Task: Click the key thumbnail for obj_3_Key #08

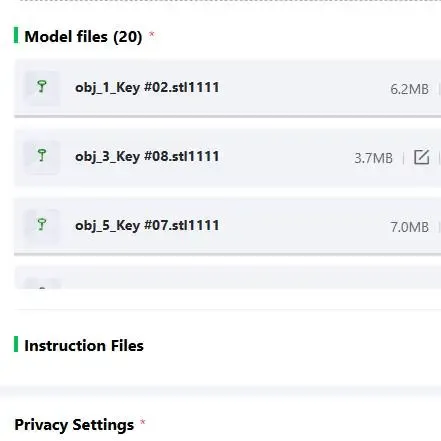Action: coord(42,157)
